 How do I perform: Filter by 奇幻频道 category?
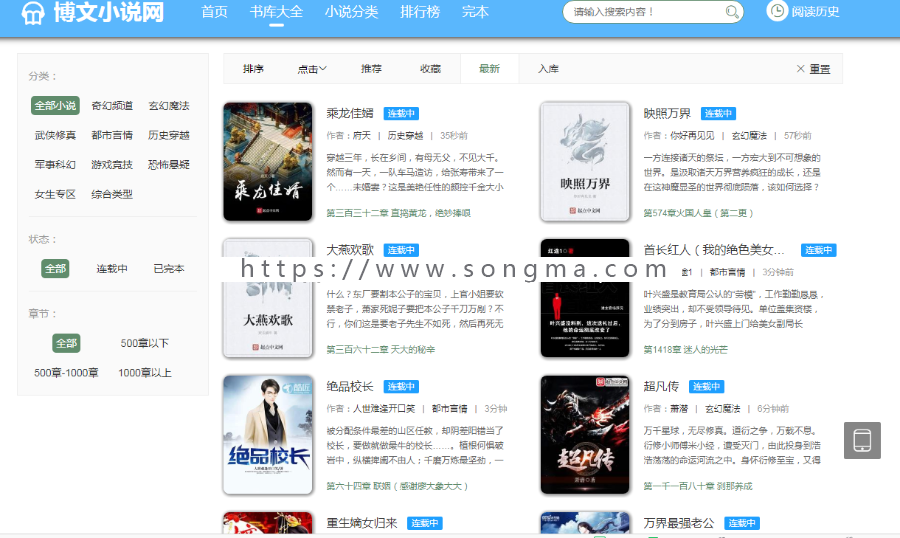click(112, 106)
